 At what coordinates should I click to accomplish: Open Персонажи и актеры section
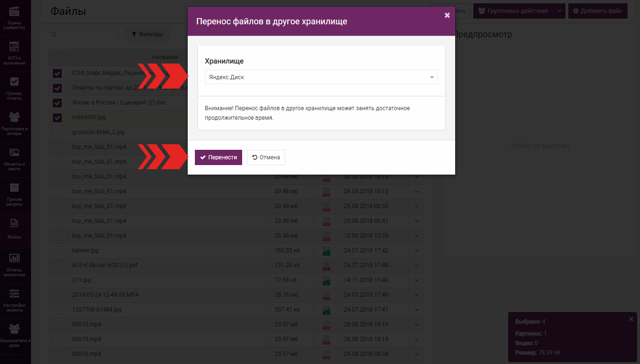14,124
